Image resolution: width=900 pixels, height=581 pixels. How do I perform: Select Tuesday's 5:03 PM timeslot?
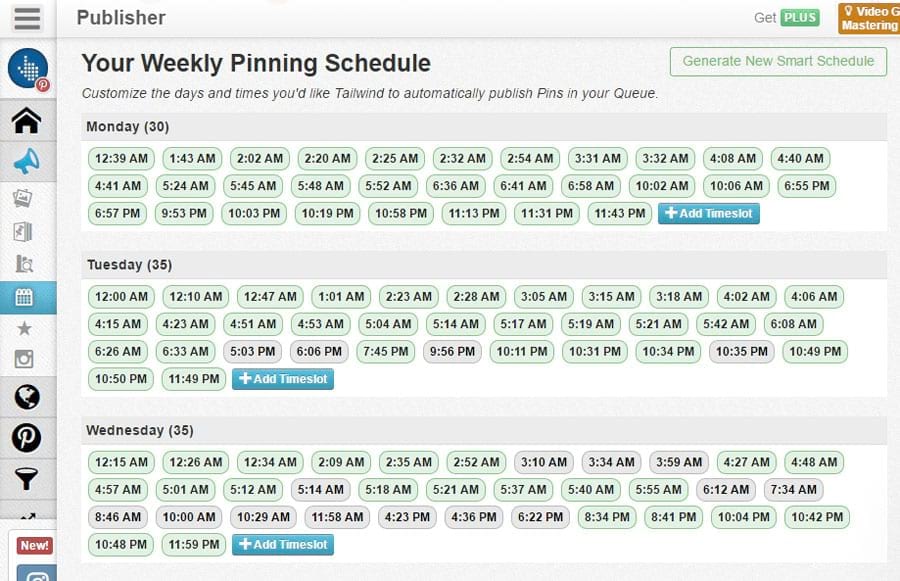pyautogui.click(x=252, y=351)
